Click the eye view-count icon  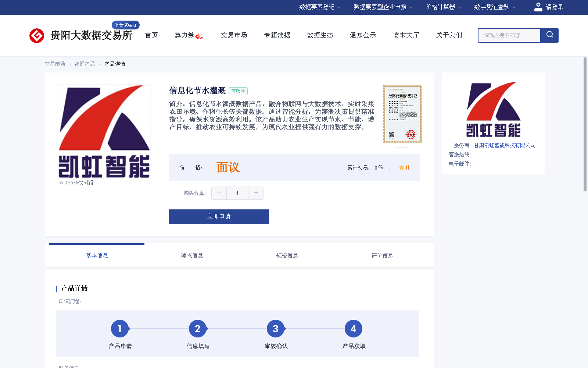(61, 183)
